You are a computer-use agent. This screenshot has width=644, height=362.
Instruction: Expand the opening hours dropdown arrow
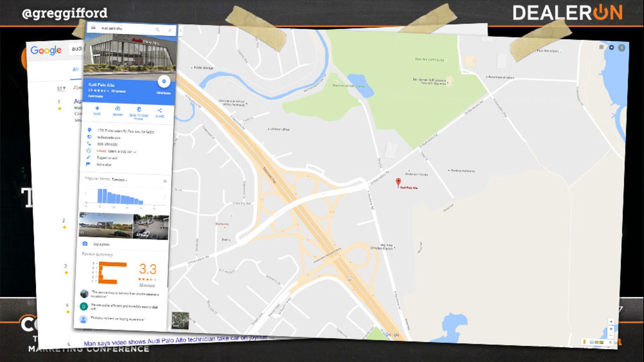pyautogui.click(x=135, y=152)
